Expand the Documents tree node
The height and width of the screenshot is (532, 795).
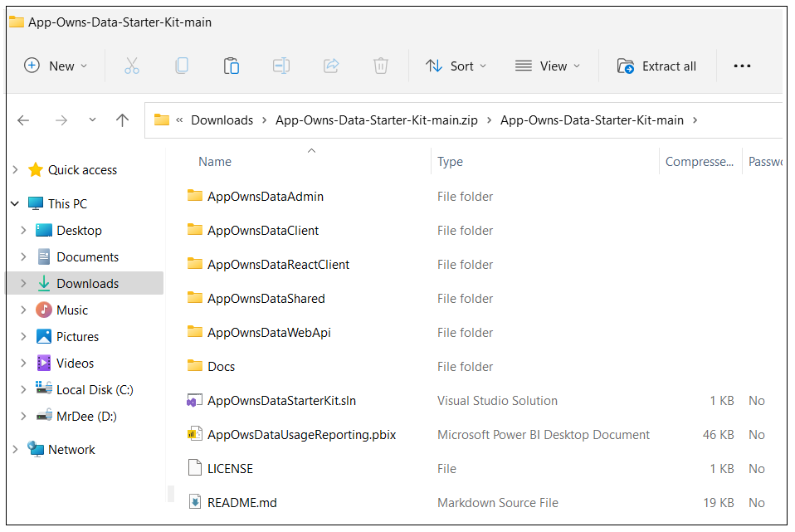point(23,256)
